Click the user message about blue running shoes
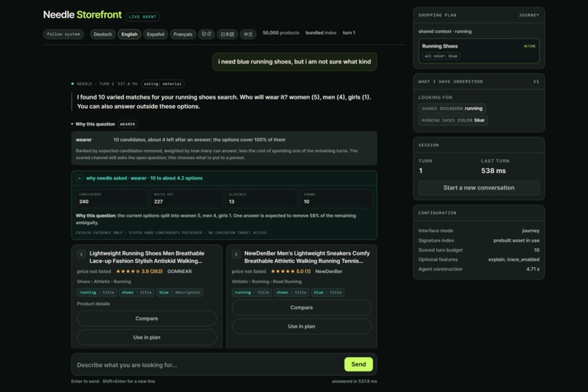Screen dimensions: 588x392 click(295, 62)
